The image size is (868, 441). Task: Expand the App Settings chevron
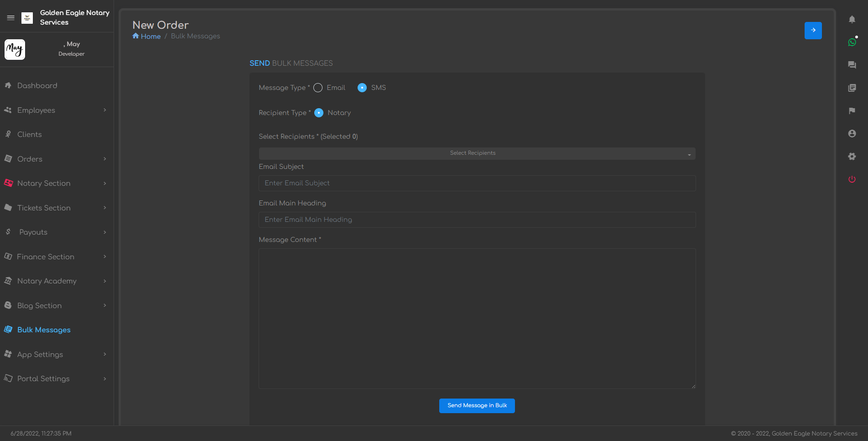pos(105,354)
